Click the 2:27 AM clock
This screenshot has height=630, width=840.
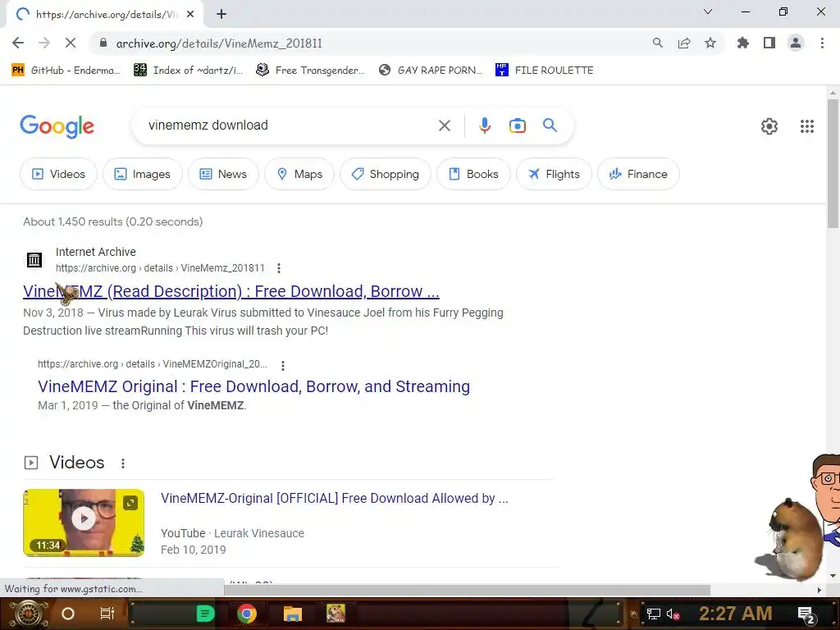pyautogui.click(x=735, y=614)
